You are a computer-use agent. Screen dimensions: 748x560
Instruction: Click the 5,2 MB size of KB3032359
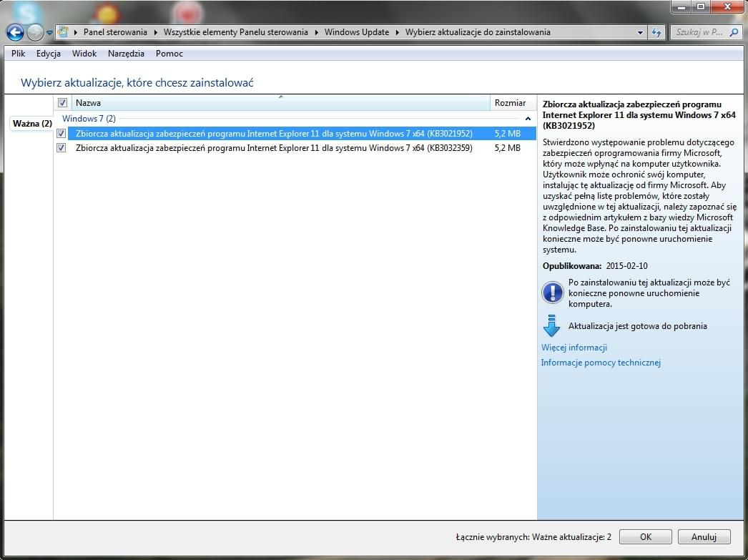[507, 148]
